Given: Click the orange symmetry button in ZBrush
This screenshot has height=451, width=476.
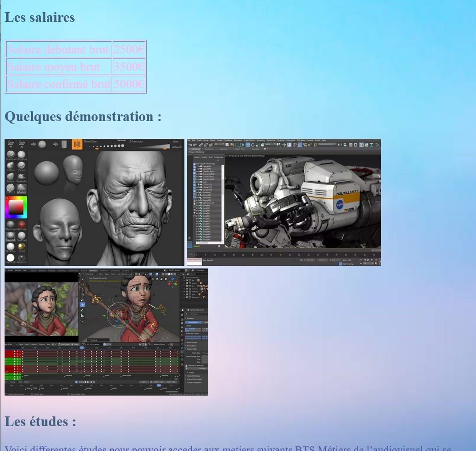Looking at the screenshot, I should 77,144.
